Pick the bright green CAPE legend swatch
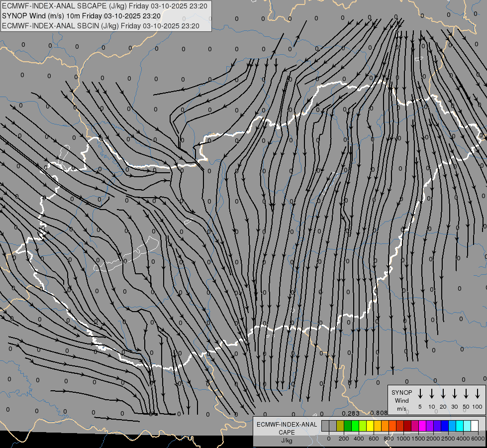Screen dimensions: 487x448 355,426
